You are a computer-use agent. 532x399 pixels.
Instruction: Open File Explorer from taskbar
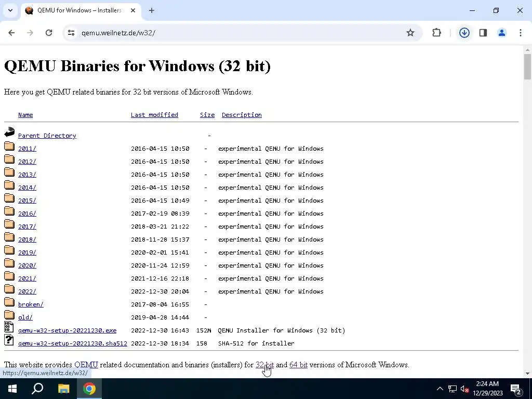[63, 389]
